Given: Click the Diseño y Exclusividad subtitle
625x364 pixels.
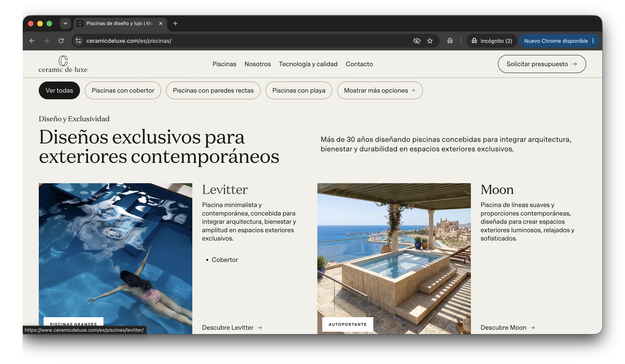Looking at the screenshot, I should (74, 119).
